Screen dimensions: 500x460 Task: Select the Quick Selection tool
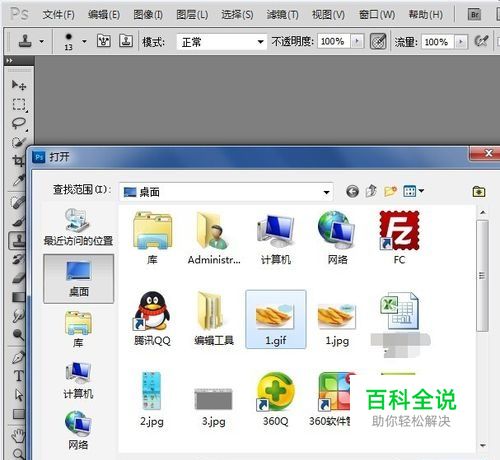point(19,142)
